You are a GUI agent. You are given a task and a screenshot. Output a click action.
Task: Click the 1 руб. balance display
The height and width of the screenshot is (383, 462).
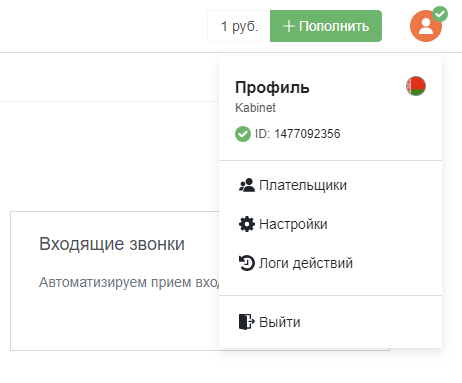pyautogui.click(x=239, y=26)
